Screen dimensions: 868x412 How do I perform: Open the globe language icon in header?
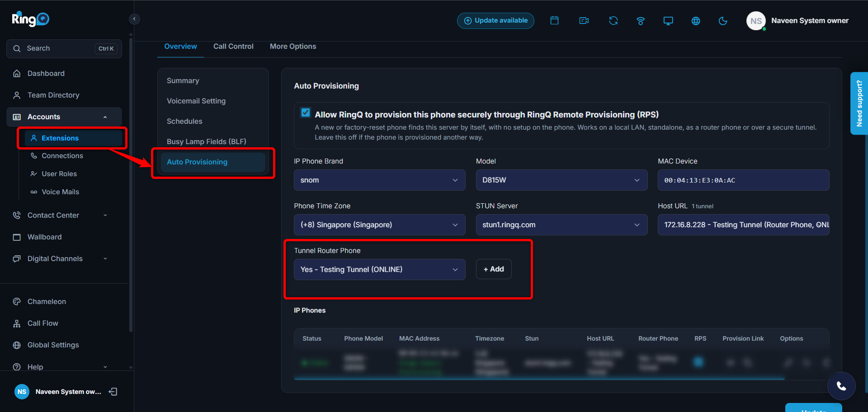[696, 20]
